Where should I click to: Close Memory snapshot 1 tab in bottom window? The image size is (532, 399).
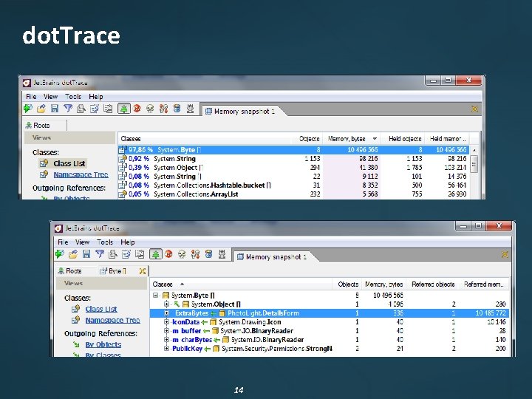pyautogui.click(x=505, y=254)
